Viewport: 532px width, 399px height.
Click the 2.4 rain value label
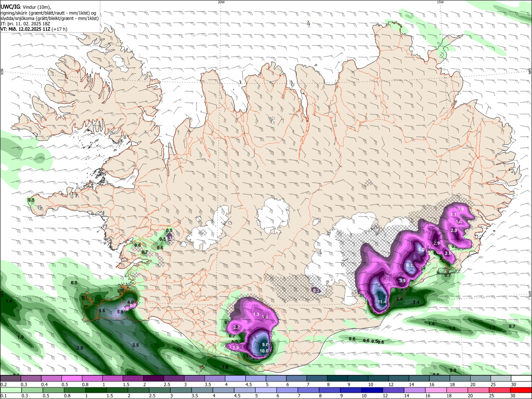[416, 302]
